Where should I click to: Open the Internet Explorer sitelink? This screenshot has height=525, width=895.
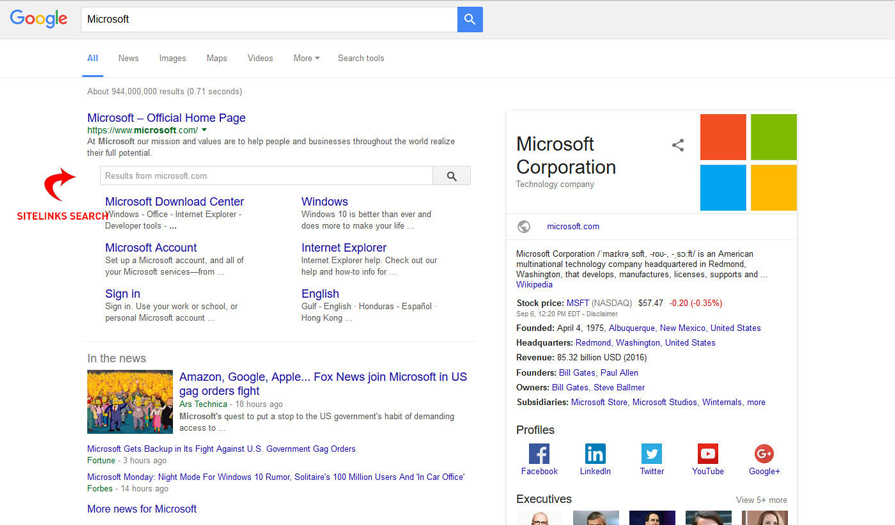pyautogui.click(x=344, y=248)
